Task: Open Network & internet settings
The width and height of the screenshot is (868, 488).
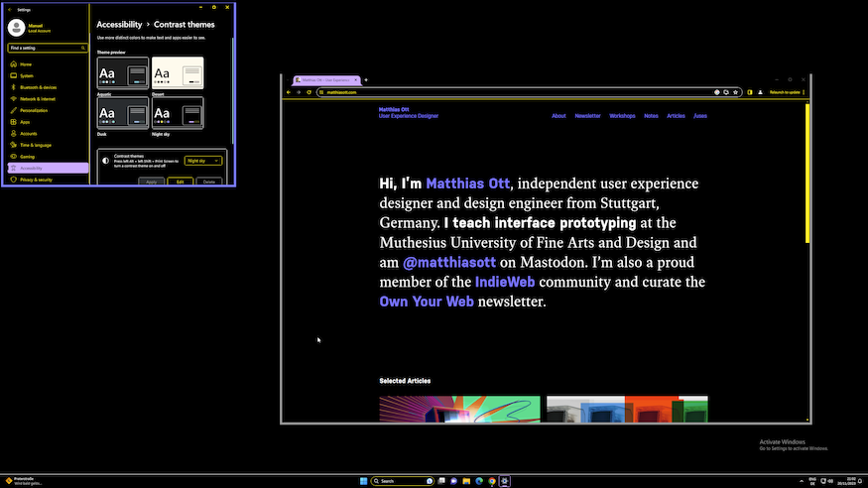Action: pos(38,99)
